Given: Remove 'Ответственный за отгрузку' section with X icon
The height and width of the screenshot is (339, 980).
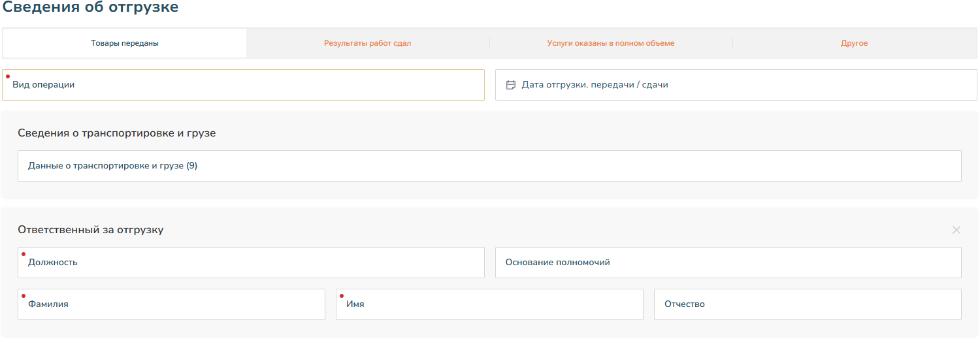Looking at the screenshot, I should coord(956,230).
